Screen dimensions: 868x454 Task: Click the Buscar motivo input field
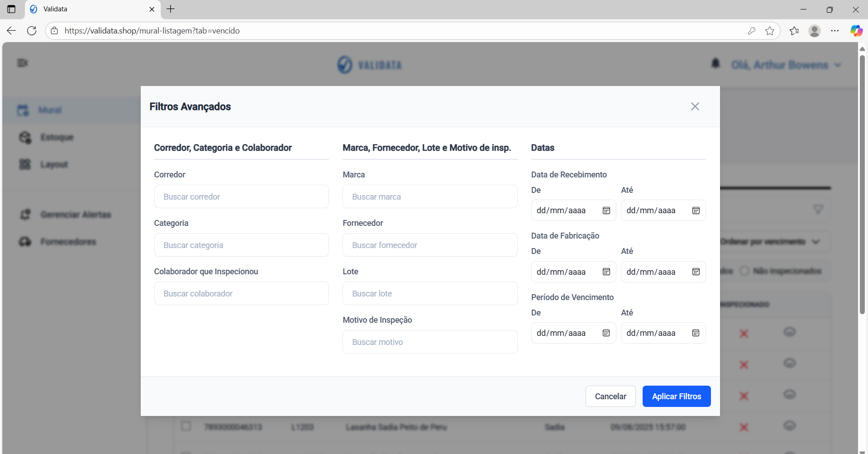point(429,342)
